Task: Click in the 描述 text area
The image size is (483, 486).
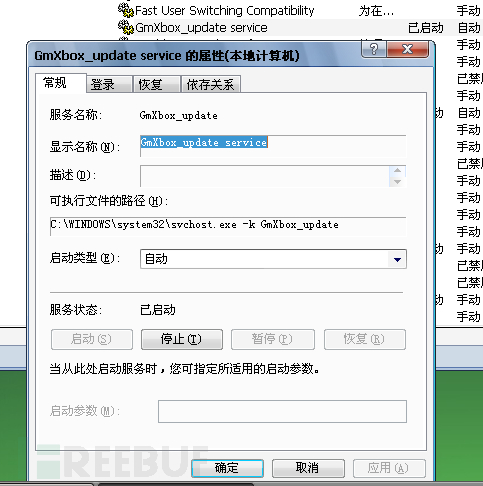Action: [265, 176]
